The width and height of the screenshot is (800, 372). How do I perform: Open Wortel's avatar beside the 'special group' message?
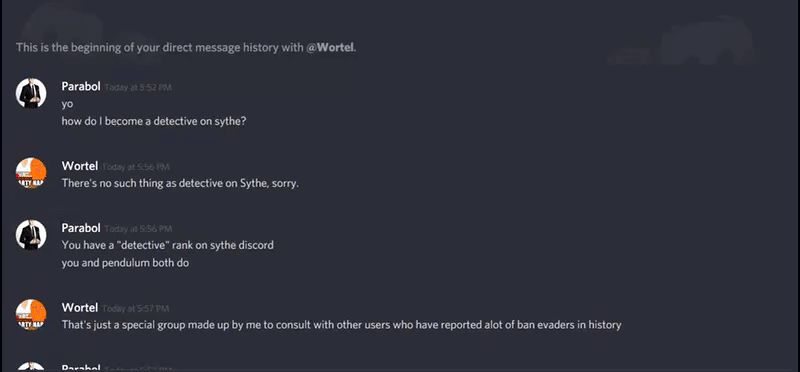[x=31, y=314]
